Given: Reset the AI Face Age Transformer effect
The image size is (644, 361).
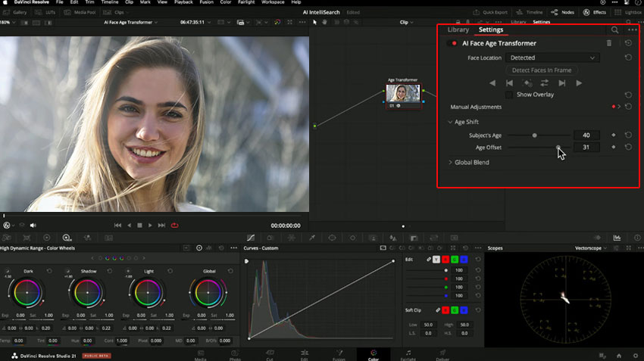Looking at the screenshot, I should tap(628, 43).
